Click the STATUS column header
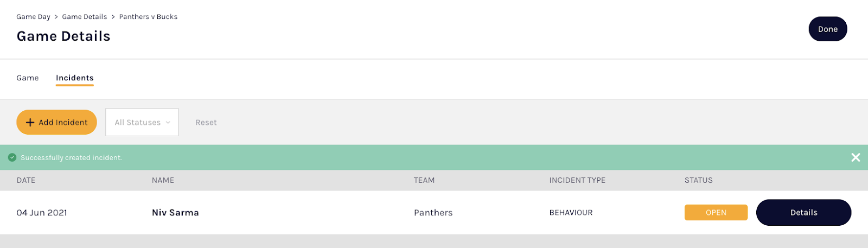 [x=698, y=180]
